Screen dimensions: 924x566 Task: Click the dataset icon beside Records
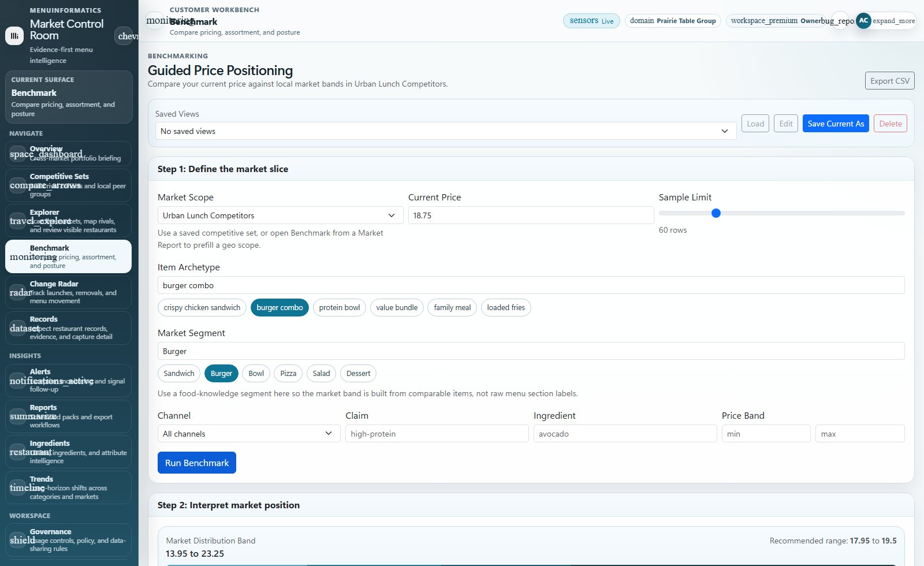point(17,328)
